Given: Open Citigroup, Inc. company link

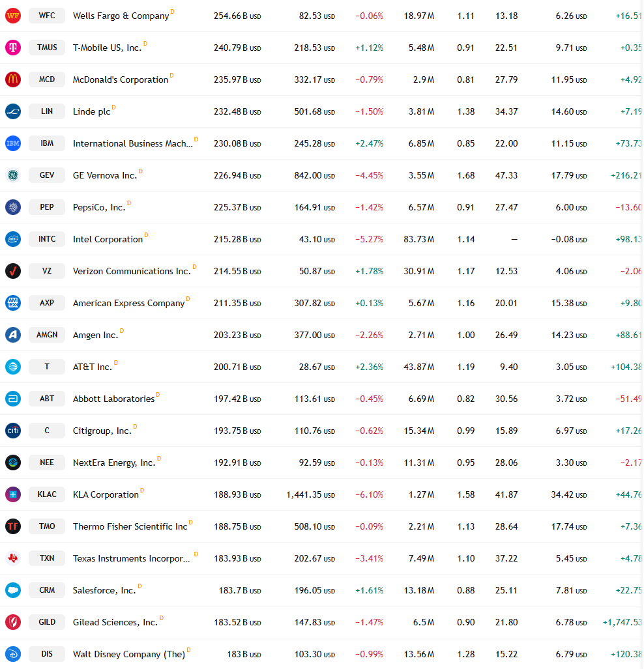Looking at the screenshot, I should pos(102,431).
